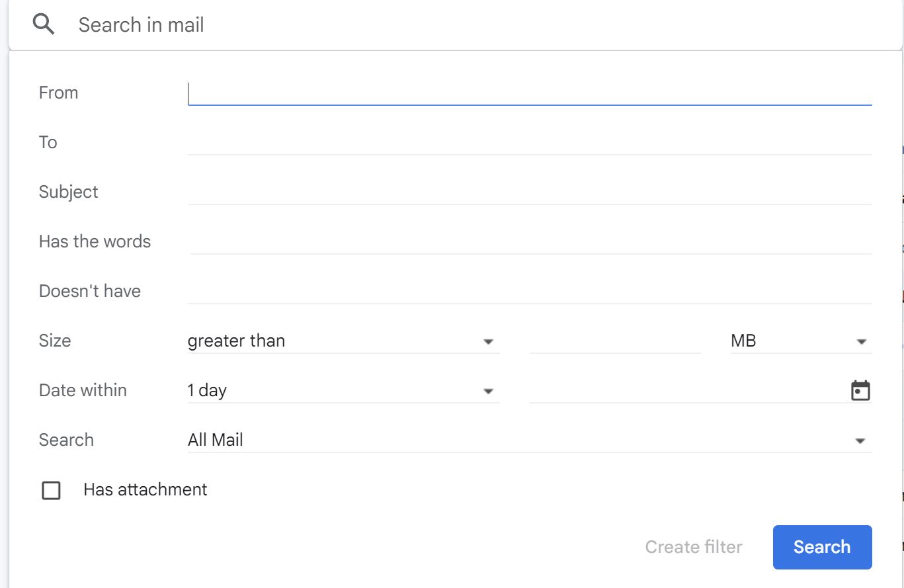Viewport: 904px width, 588px height.
Task: Click the date text input field
Action: 688,391
